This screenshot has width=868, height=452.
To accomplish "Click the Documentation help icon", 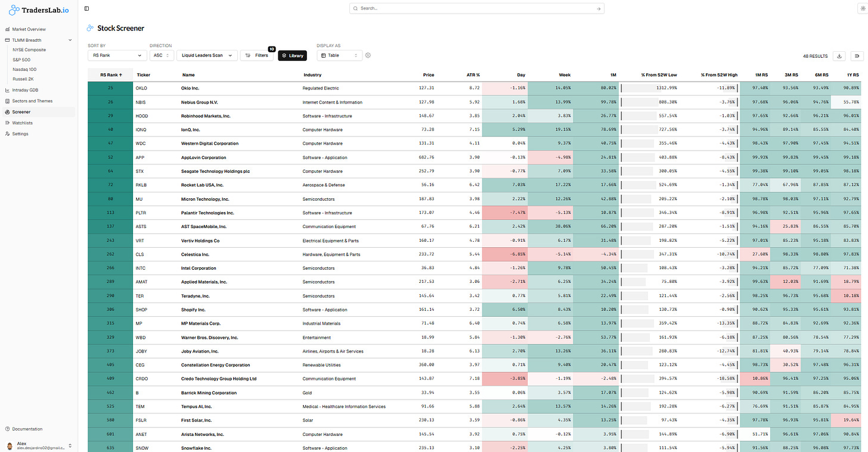I will [x=7, y=429].
